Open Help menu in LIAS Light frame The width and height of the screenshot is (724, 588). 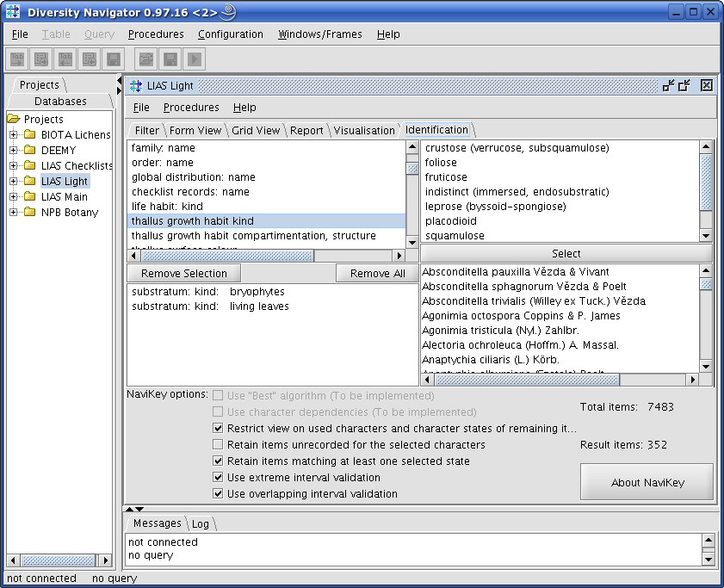click(244, 107)
